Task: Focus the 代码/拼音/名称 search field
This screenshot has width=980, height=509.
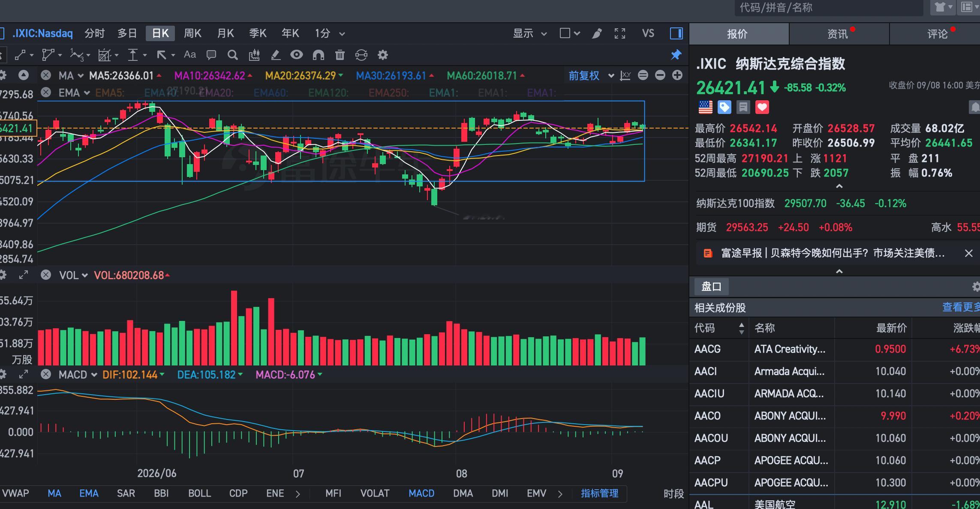Action: 829,8
